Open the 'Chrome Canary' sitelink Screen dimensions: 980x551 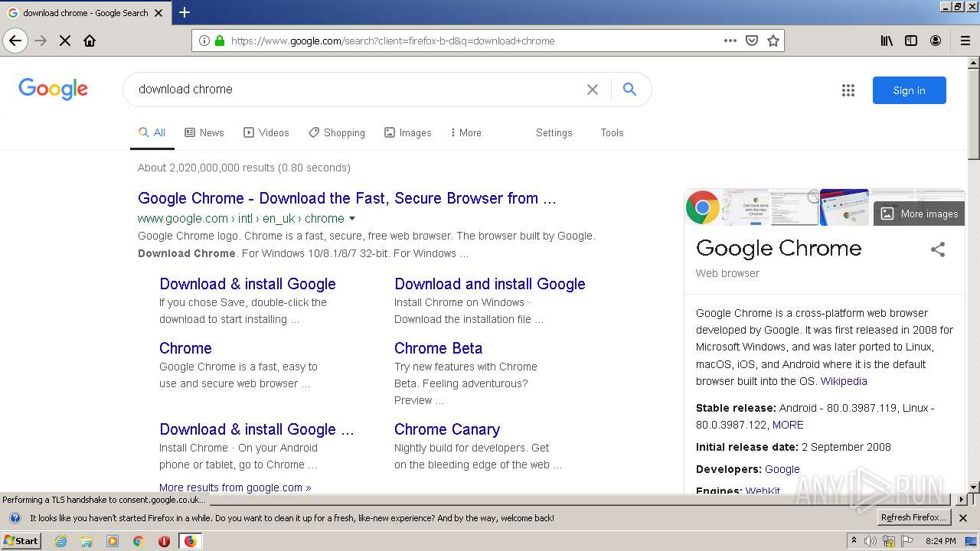pos(447,429)
